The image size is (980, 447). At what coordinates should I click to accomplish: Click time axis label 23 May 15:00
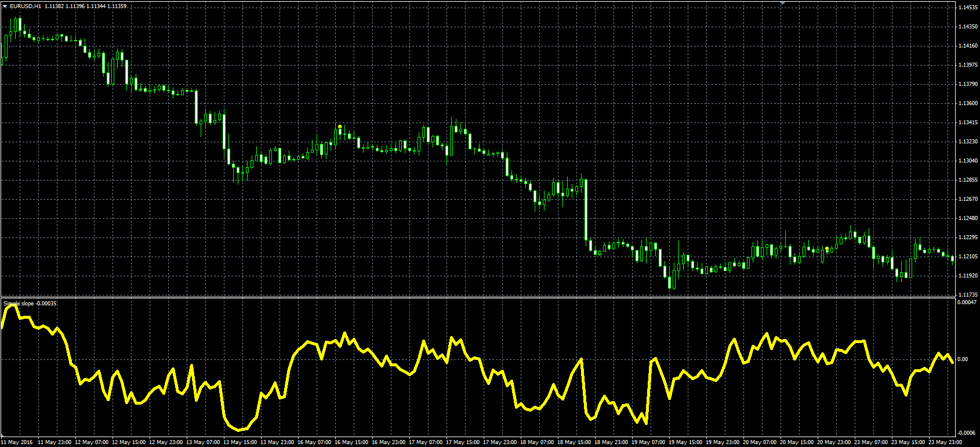908,442
